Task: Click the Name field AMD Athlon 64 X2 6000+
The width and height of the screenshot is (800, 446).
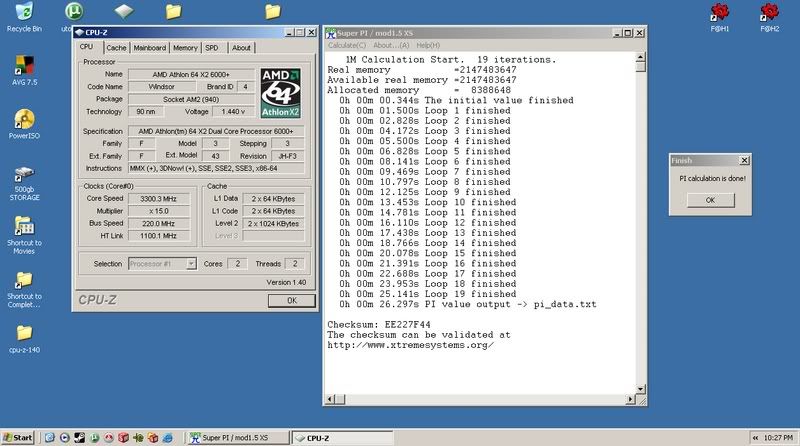Action: [191, 75]
